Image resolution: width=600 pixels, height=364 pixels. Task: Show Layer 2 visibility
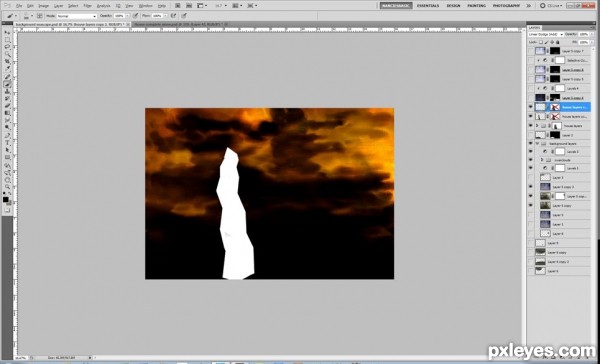[x=530, y=135]
